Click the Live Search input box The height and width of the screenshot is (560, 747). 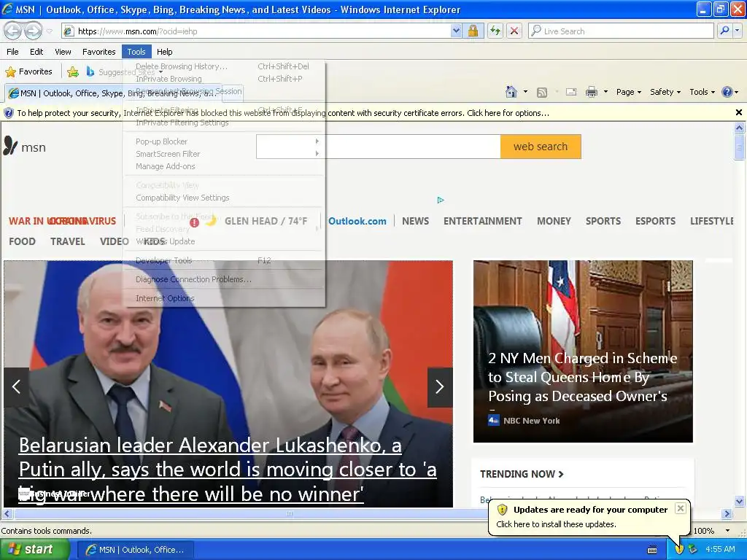pyautogui.click(x=622, y=31)
